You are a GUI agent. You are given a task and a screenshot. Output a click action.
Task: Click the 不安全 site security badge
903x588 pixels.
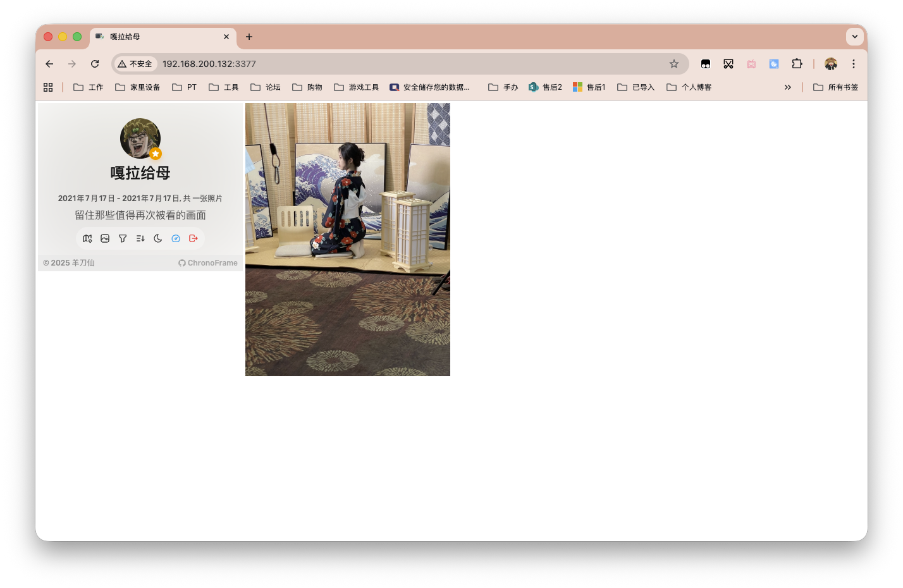point(135,64)
